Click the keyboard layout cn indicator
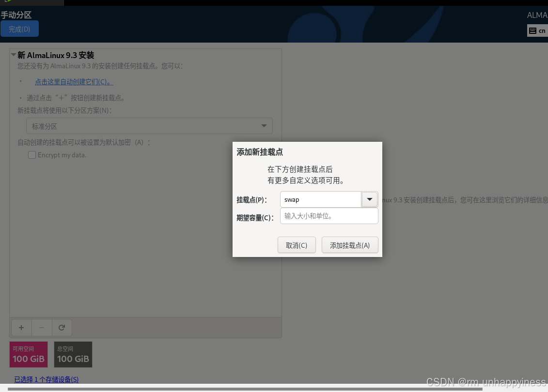The height and width of the screenshot is (392, 548). tap(537, 30)
